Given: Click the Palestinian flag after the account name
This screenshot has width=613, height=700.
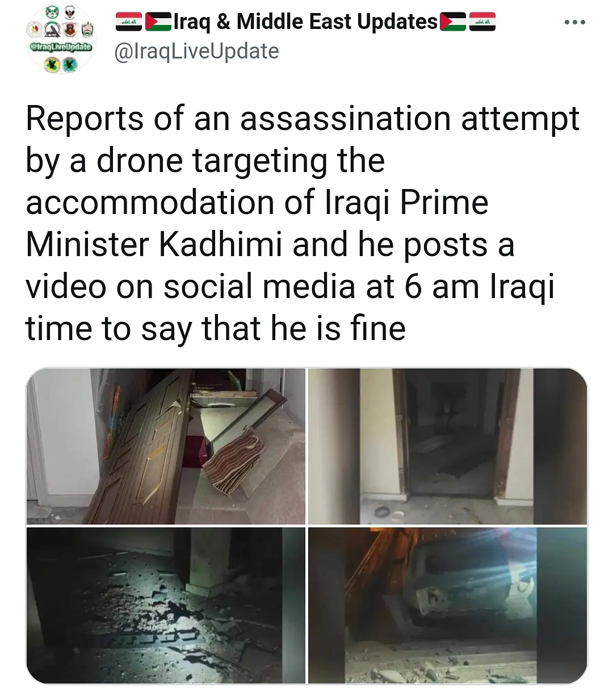Looking at the screenshot, I should pos(453,22).
